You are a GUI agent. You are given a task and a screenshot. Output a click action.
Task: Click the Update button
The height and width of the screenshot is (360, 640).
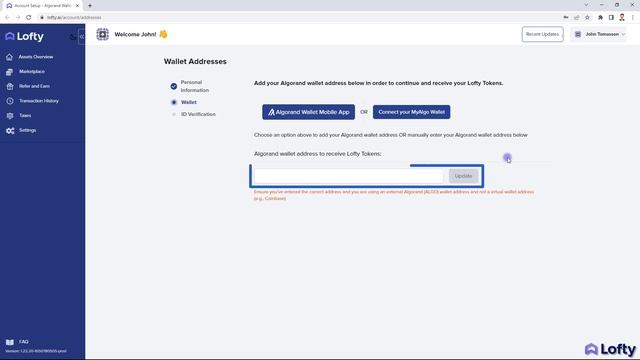(463, 176)
